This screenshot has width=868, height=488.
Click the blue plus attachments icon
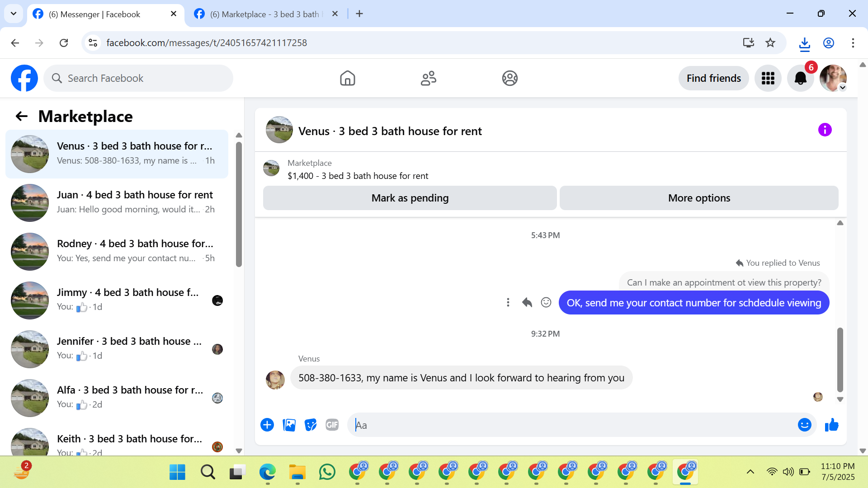[x=267, y=425]
